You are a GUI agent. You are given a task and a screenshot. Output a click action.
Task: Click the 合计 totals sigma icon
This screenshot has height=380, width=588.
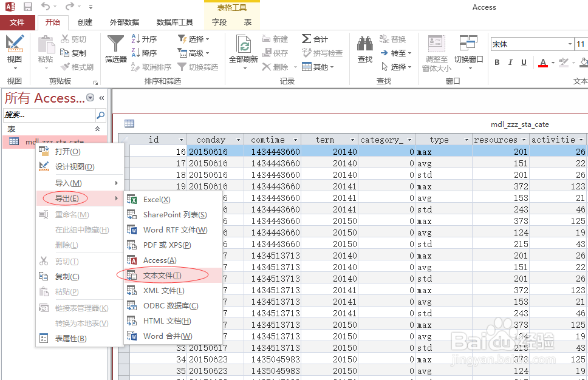315,39
